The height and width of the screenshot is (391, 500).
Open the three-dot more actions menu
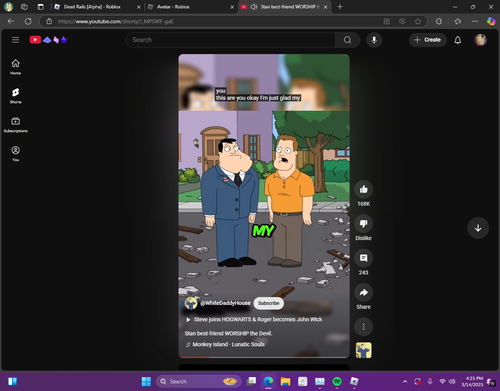point(363,327)
